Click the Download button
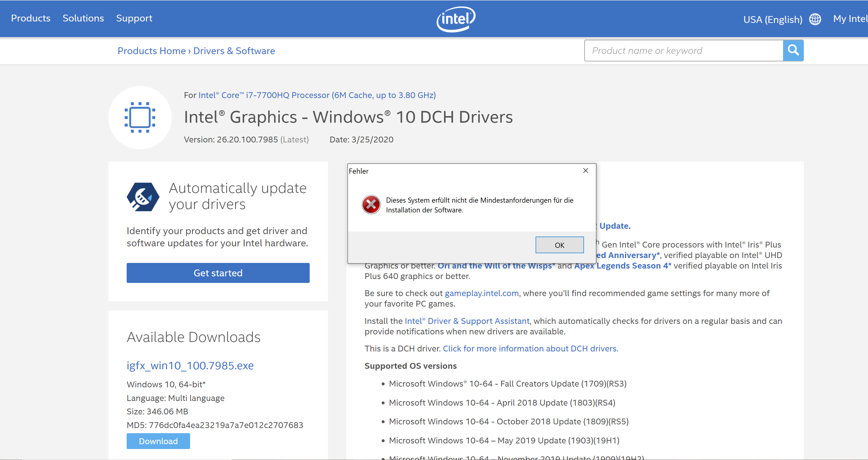Screen dimensions: 868x460 click(x=158, y=441)
